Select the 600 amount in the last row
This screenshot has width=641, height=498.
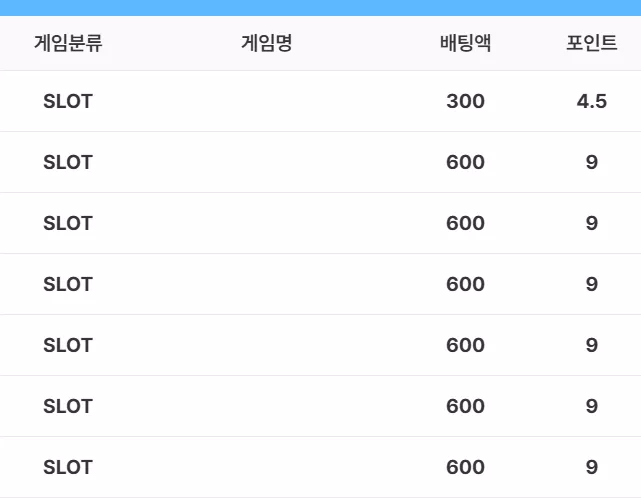[465, 467]
